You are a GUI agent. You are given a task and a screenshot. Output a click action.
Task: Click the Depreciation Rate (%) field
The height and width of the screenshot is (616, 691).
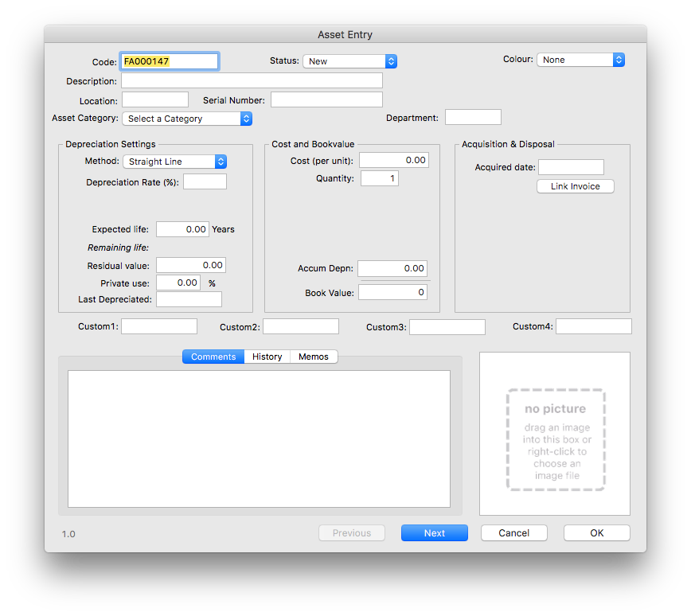coord(205,181)
